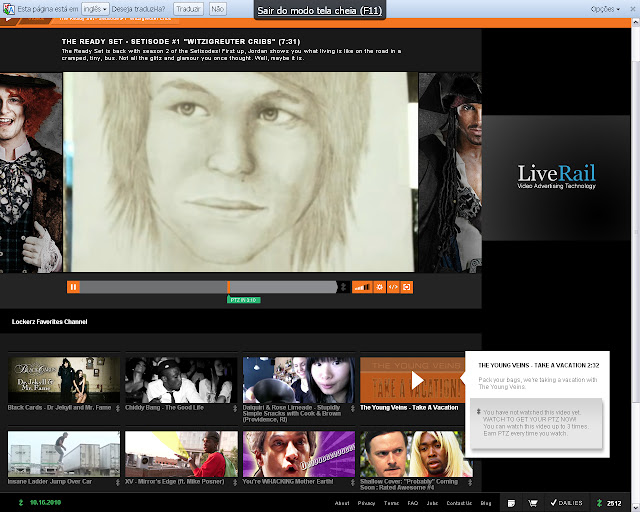The height and width of the screenshot is (512, 640).
Task: Open the Terms footer link
Action: (391, 503)
